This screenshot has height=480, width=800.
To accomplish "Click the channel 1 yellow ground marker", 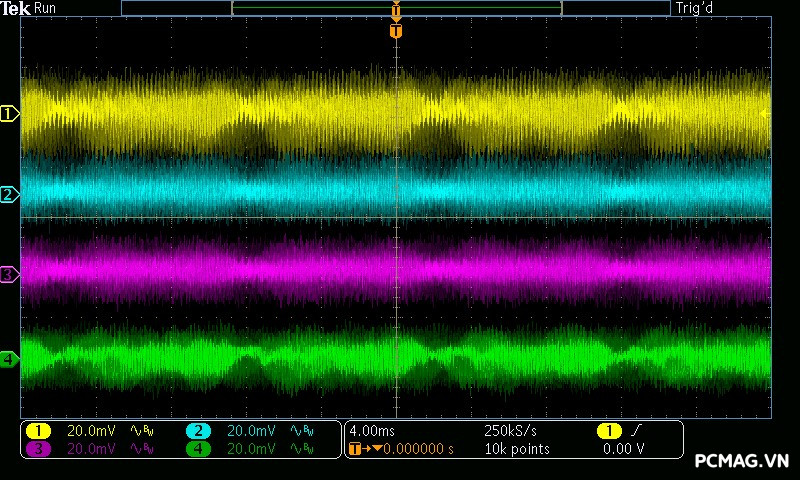I will click(9, 114).
